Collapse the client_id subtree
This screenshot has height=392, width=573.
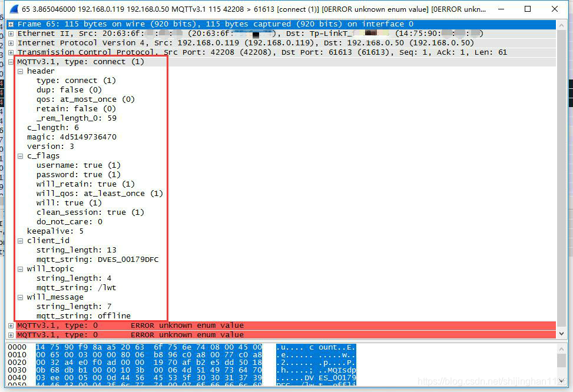[x=21, y=241]
